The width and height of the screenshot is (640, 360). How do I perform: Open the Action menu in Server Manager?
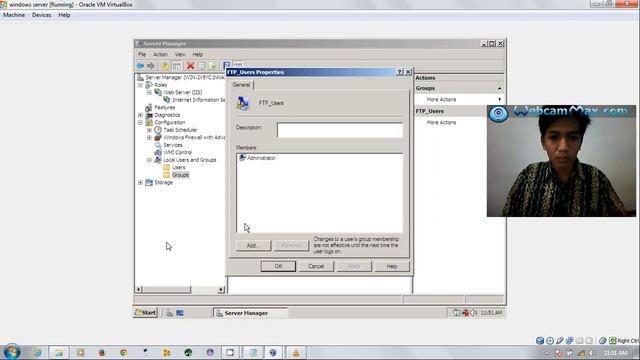[160, 54]
